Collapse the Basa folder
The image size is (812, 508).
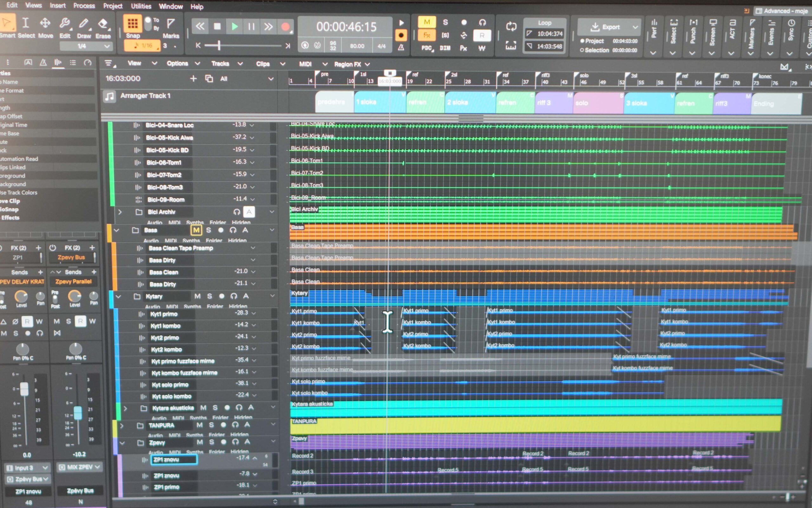coord(116,230)
